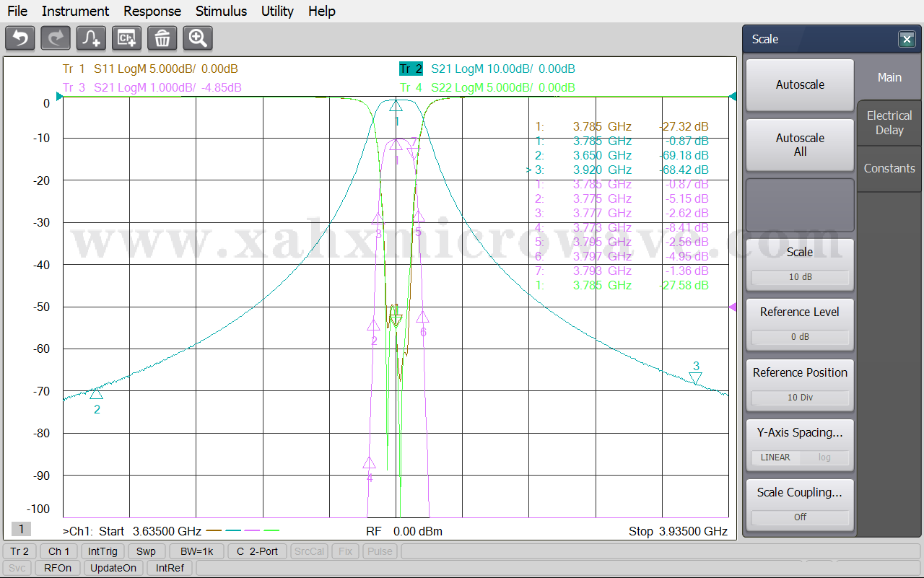Open the File menu

[17, 11]
